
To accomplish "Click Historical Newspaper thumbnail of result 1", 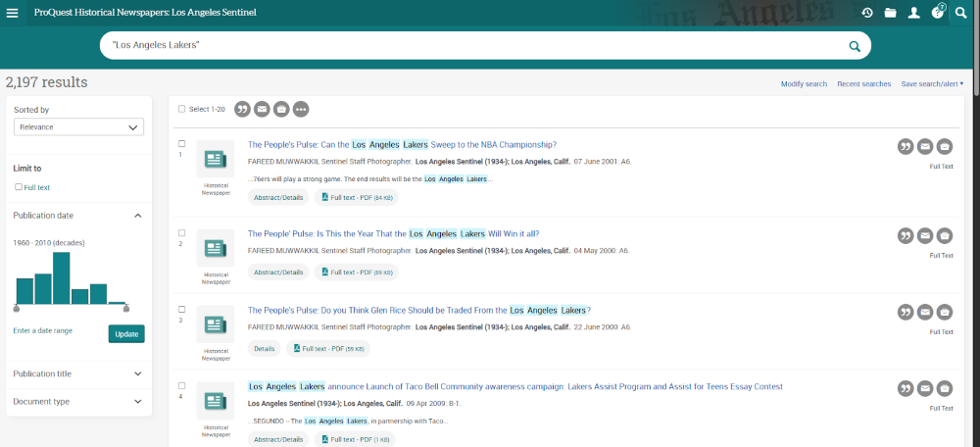I will [x=216, y=159].
